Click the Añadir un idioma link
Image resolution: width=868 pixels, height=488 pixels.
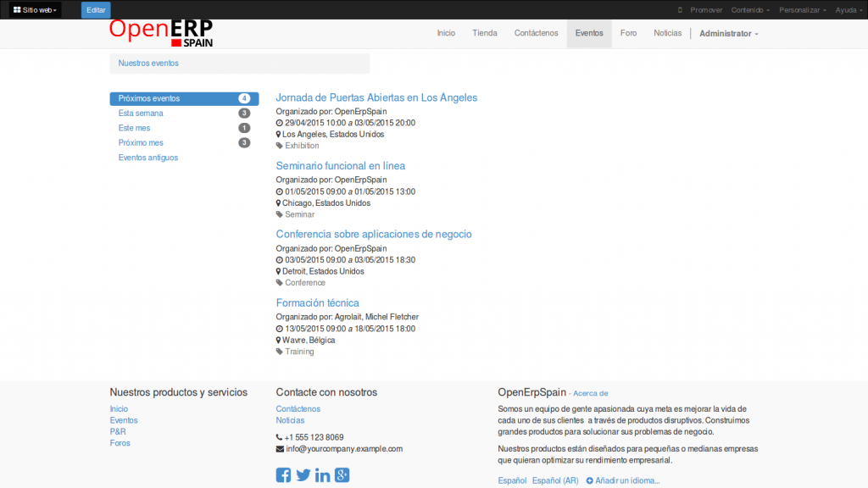tap(627, 481)
